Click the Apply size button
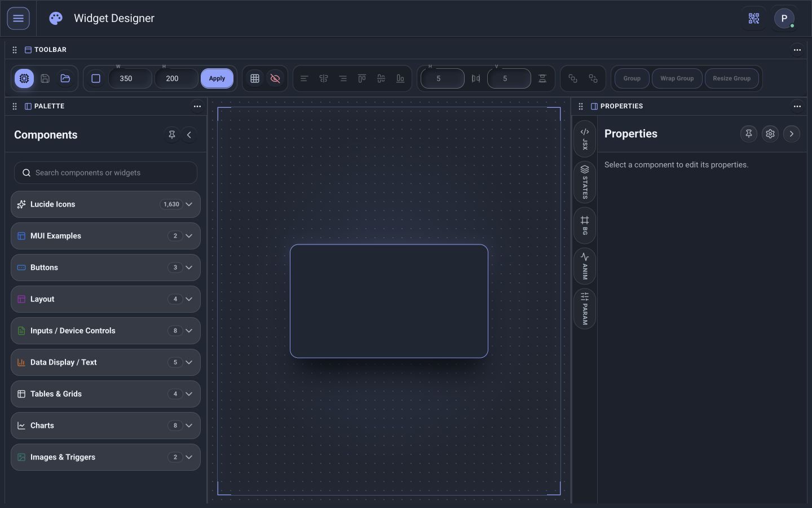812x508 pixels. [x=217, y=78]
